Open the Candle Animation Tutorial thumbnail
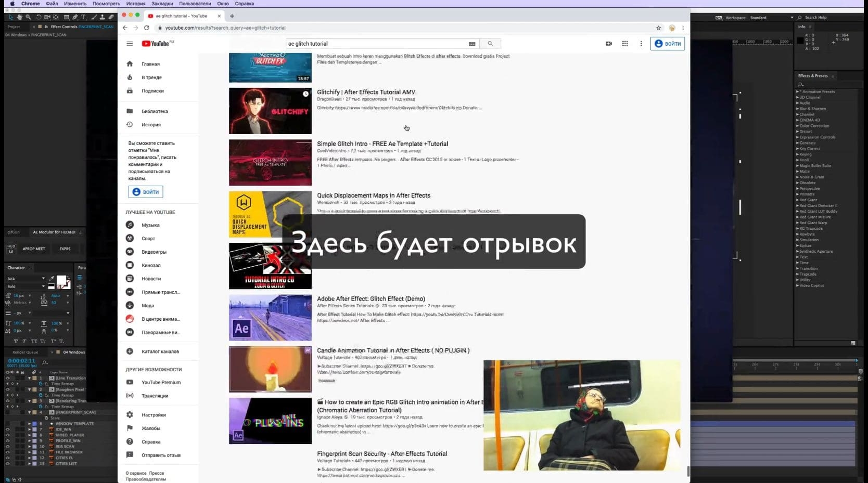This screenshot has height=483, width=868. click(270, 369)
